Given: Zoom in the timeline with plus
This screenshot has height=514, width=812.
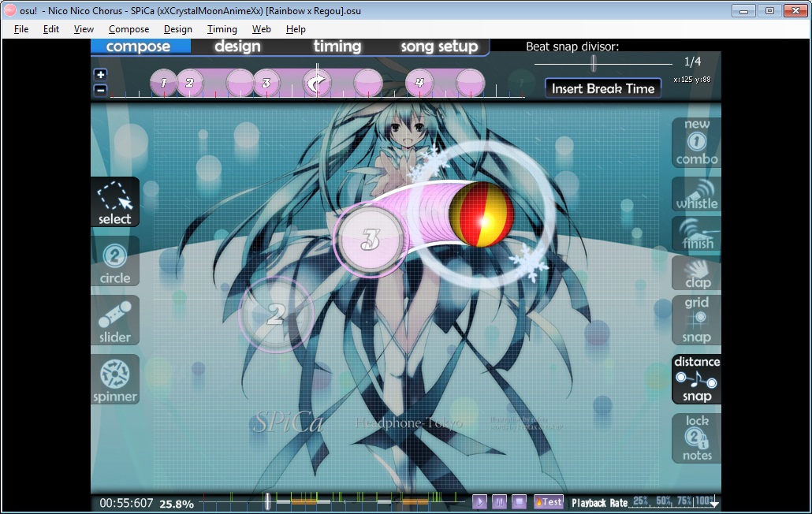Looking at the screenshot, I should (x=100, y=75).
